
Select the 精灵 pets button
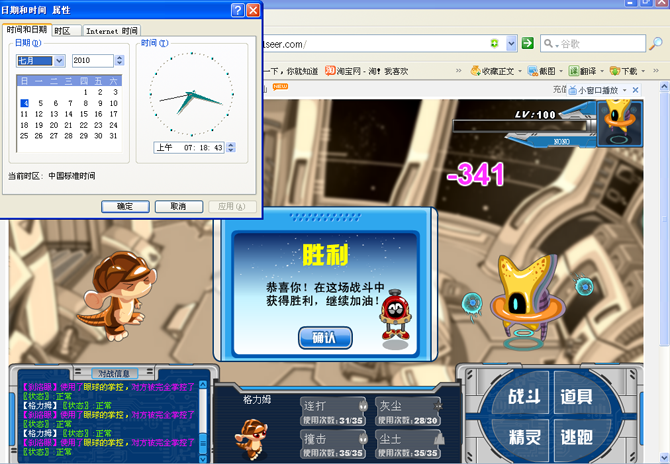(523, 437)
